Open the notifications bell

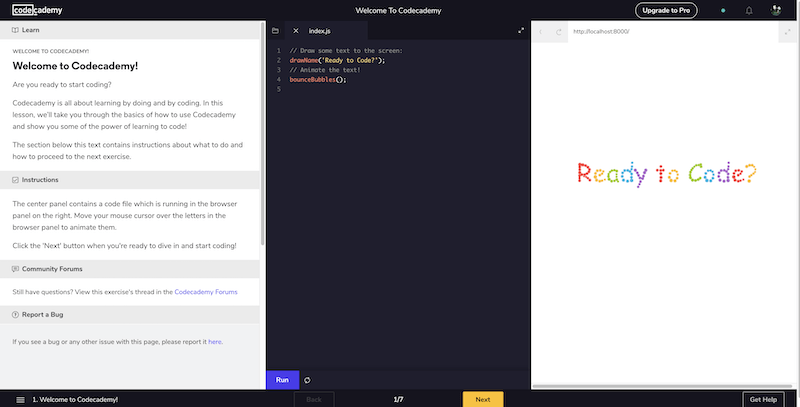point(749,10)
